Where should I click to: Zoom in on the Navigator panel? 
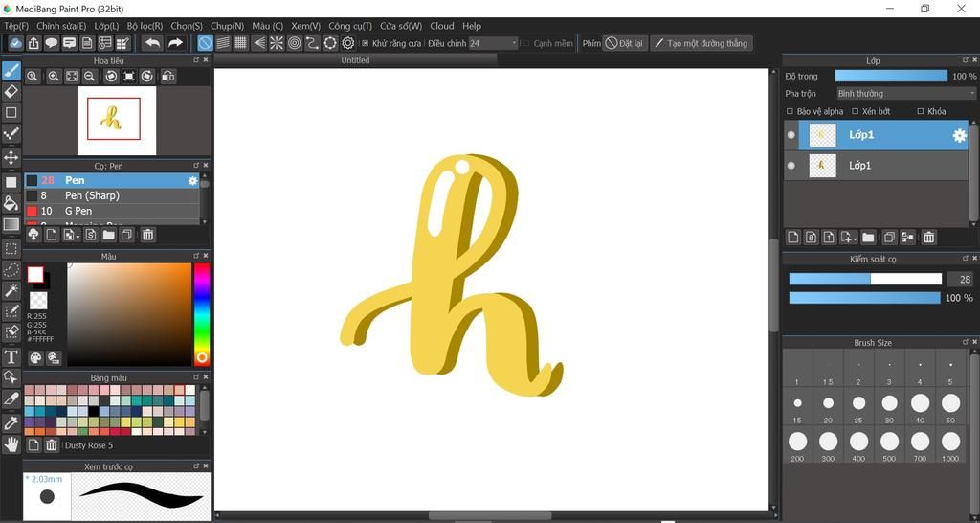click(x=54, y=77)
